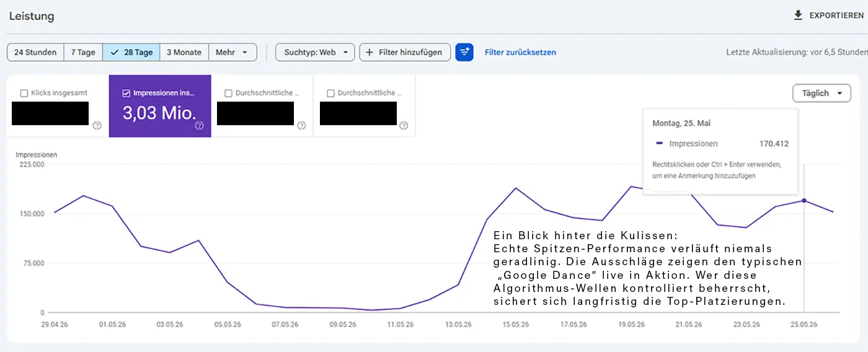
Task: Select the 24 Stunden range tab
Action: tap(35, 52)
